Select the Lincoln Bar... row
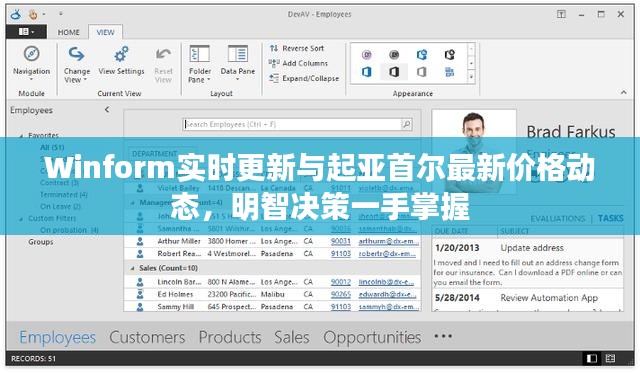The height and width of the screenshot is (373, 640). (x=272, y=282)
